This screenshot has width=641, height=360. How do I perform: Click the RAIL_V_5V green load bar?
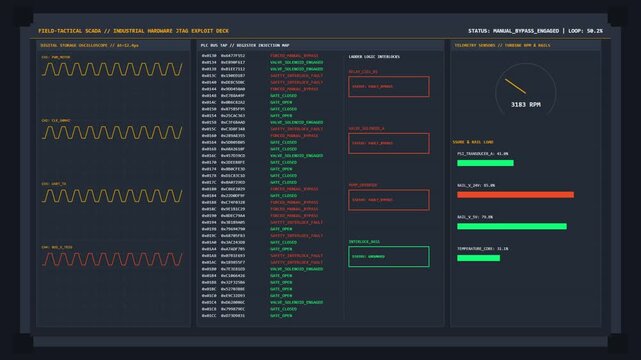click(x=512, y=226)
